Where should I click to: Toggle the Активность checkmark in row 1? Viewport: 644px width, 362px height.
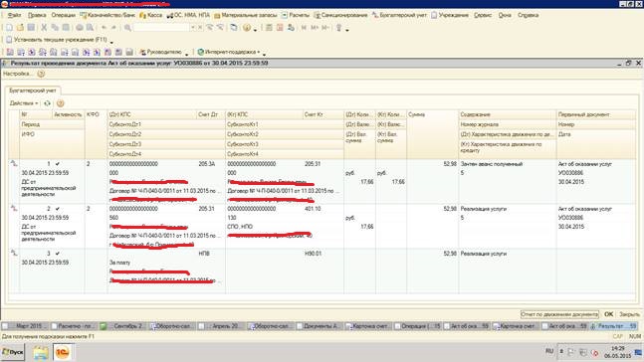click(58, 164)
